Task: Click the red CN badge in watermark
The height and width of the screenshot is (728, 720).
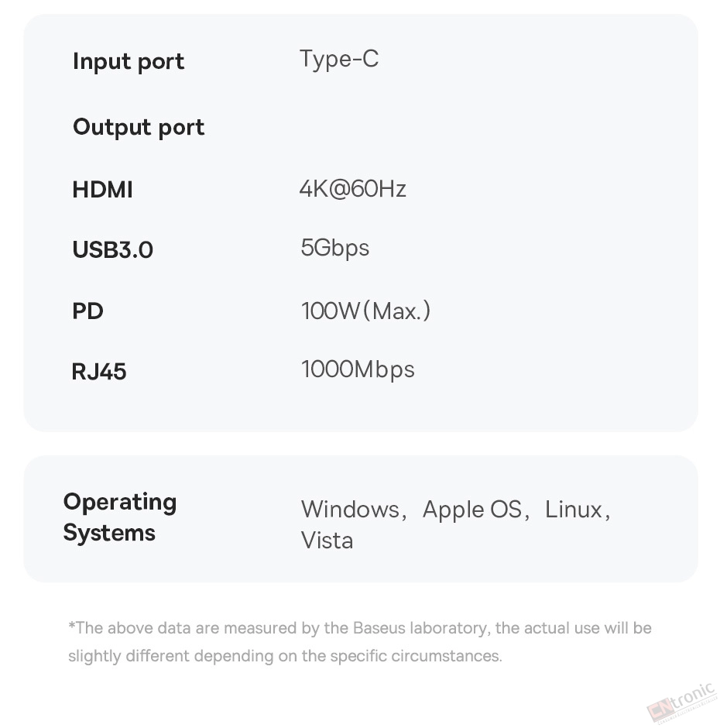Action: (660, 710)
